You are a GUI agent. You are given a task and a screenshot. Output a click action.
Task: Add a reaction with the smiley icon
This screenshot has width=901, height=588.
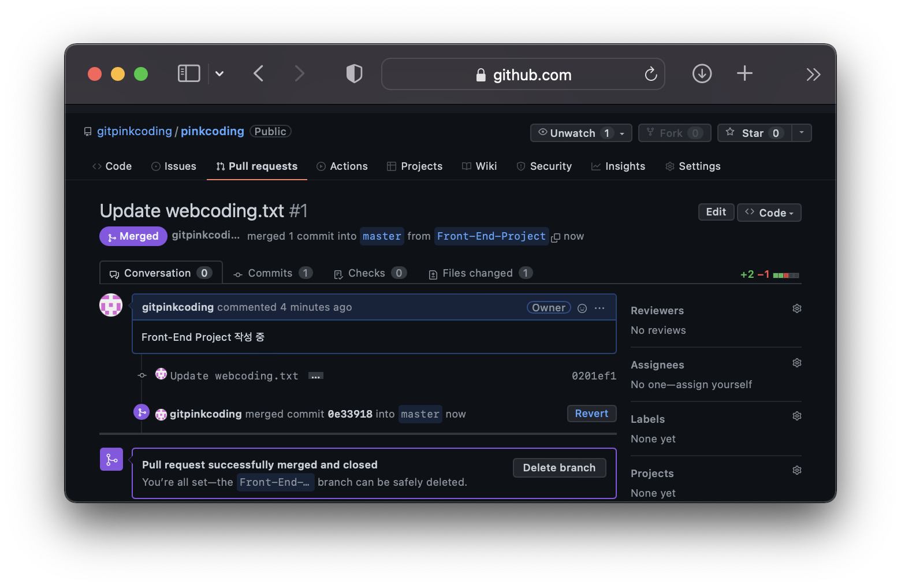[582, 308]
